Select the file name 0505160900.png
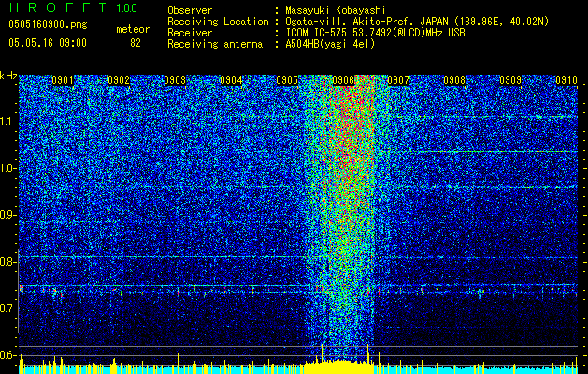 tap(48, 25)
